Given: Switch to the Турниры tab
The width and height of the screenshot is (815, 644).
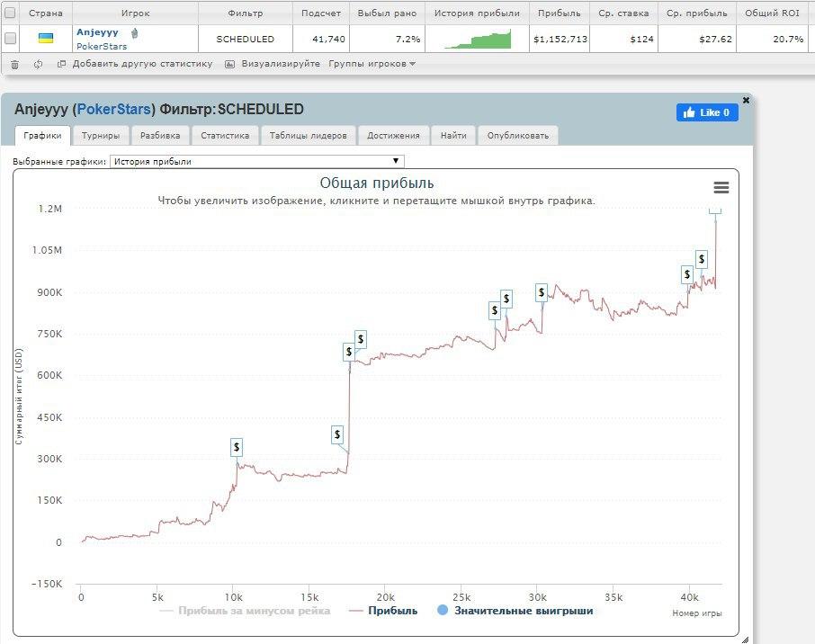Looking at the screenshot, I should click(101, 135).
